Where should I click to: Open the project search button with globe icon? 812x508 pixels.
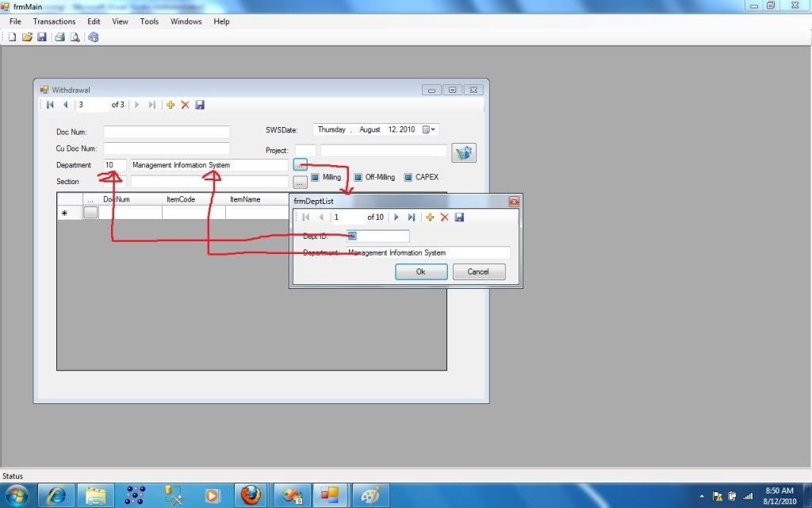click(x=464, y=152)
